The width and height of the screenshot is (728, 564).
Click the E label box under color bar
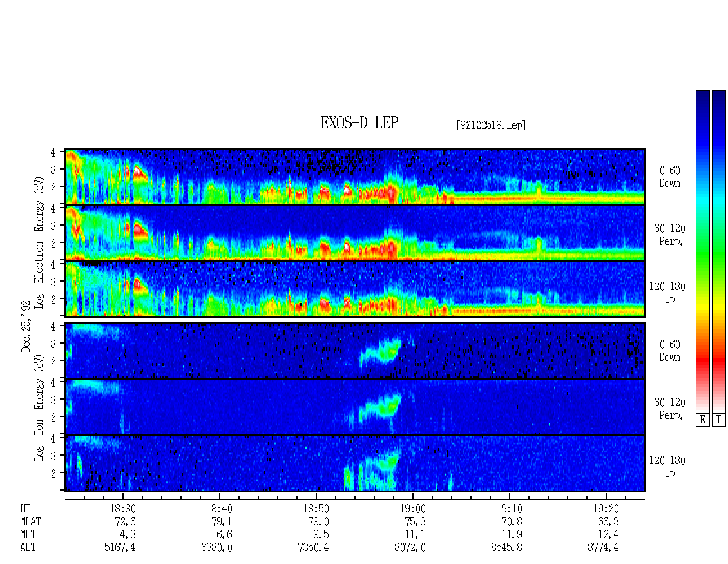[702, 420]
